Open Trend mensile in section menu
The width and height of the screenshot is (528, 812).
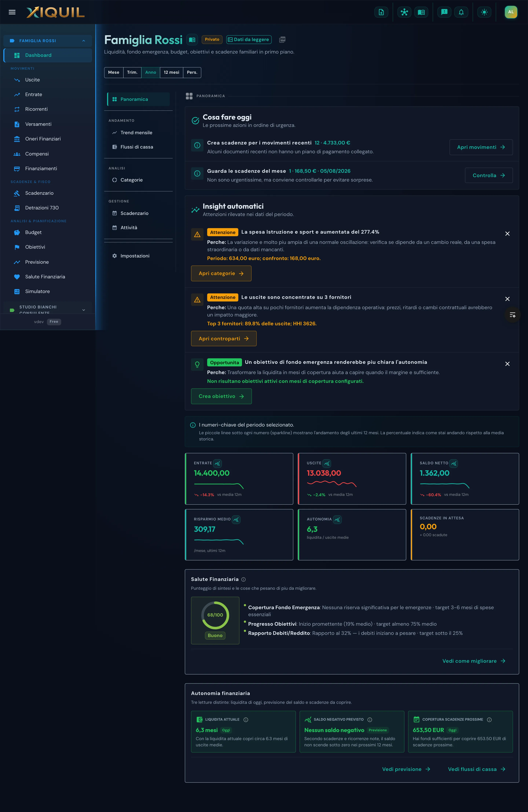click(138, 133)
